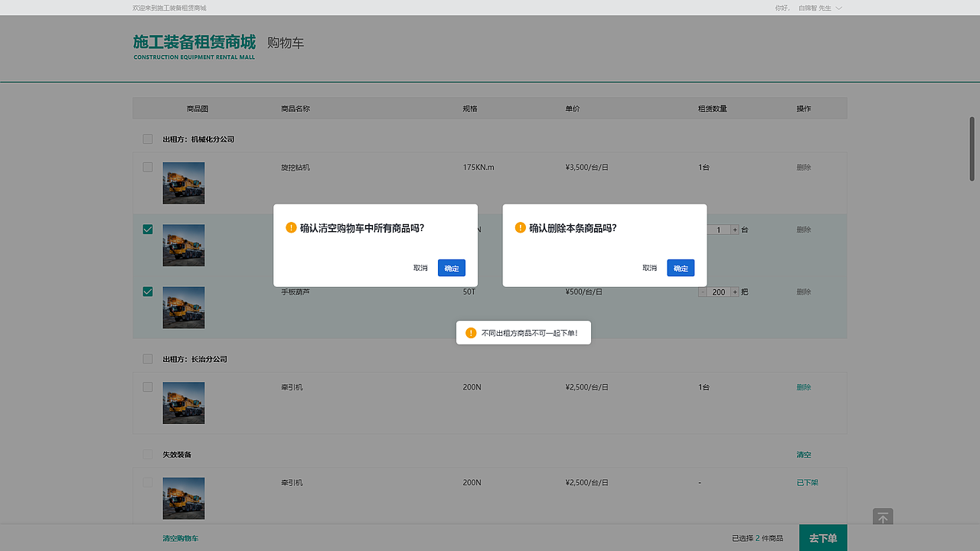Click the ¥500/台/日 price

pos(584,292)
